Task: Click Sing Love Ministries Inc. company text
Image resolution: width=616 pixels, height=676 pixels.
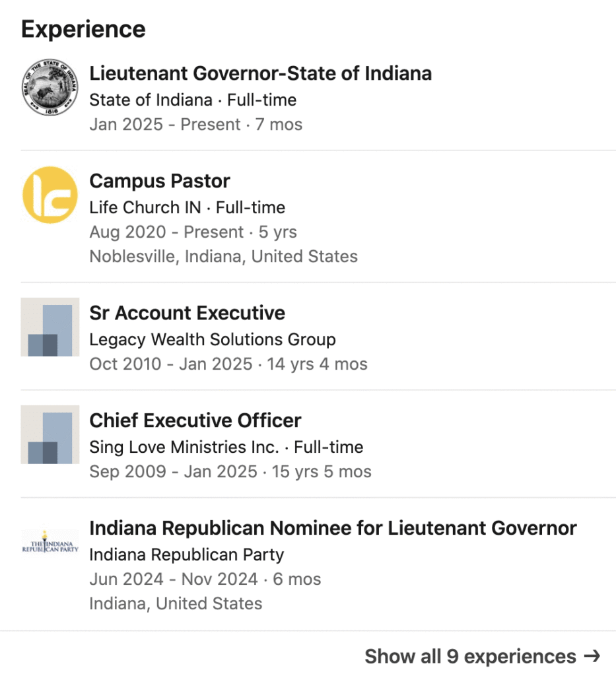Action: [184, 447]
